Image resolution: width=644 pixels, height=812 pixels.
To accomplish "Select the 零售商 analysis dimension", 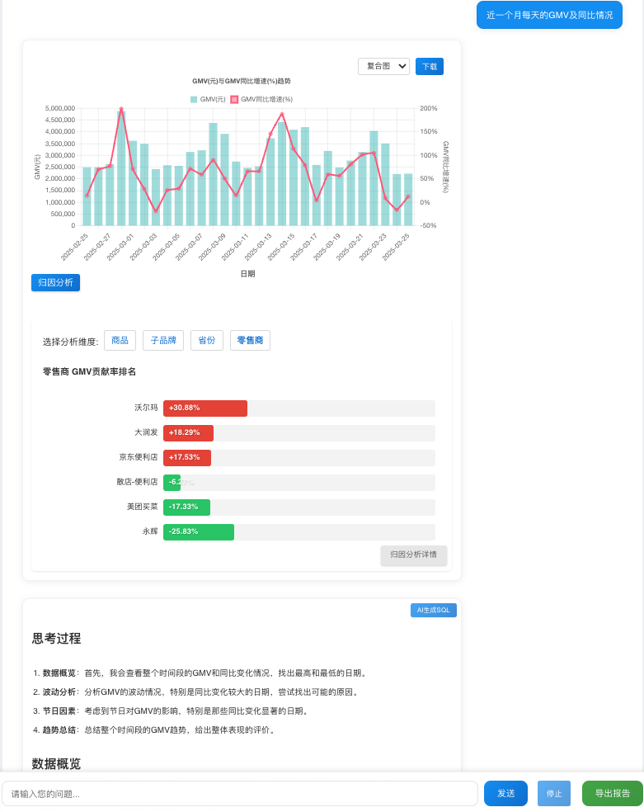I will tap(251, 340).
